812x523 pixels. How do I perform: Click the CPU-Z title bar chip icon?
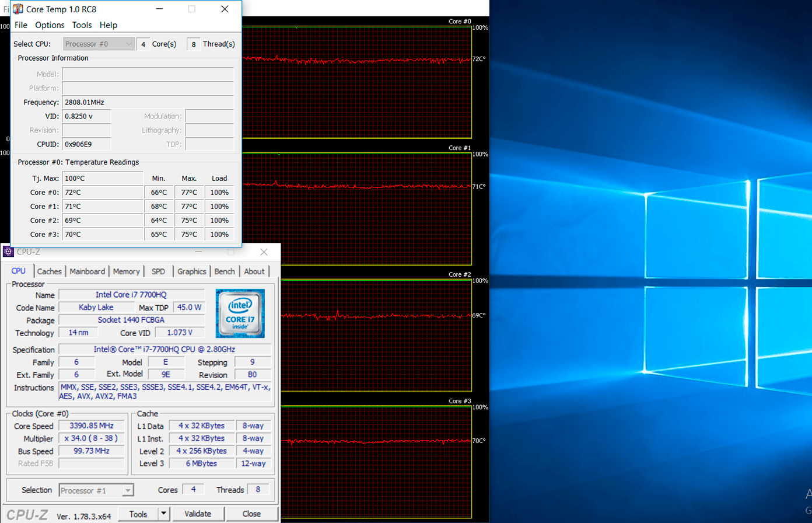click(x=9, y=252)
